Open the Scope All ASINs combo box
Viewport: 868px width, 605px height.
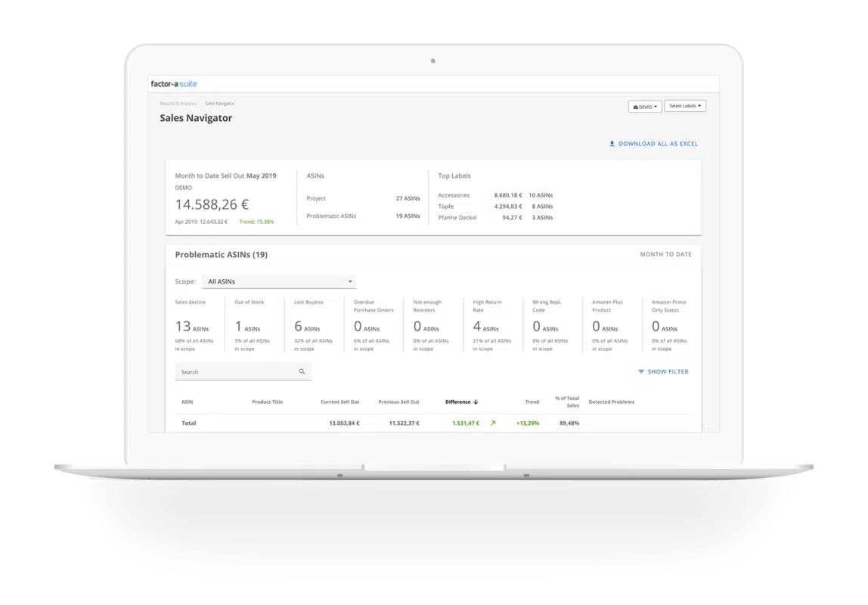278,281
